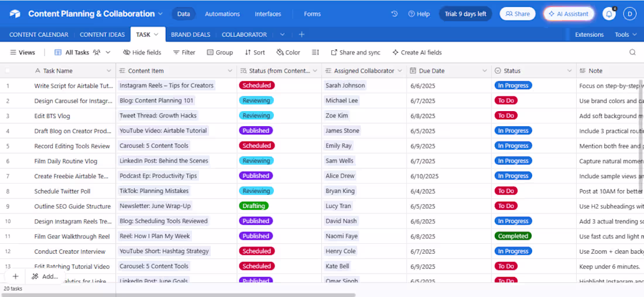Image resolution: width=644 pixels, height=297 pixels.
Task: Select due date cell 6/10/2025
Action: coord(449,176)
